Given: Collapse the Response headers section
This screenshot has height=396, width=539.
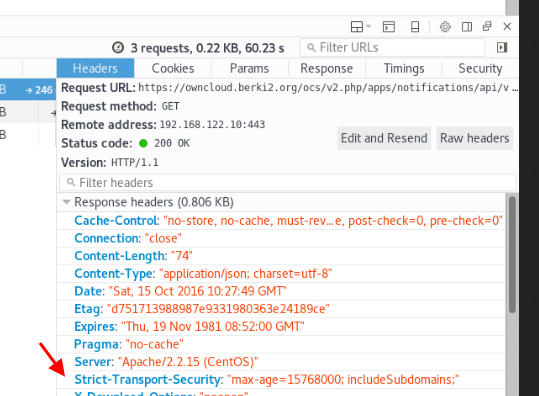Looking at the screenshot, I should click(66, 202).
